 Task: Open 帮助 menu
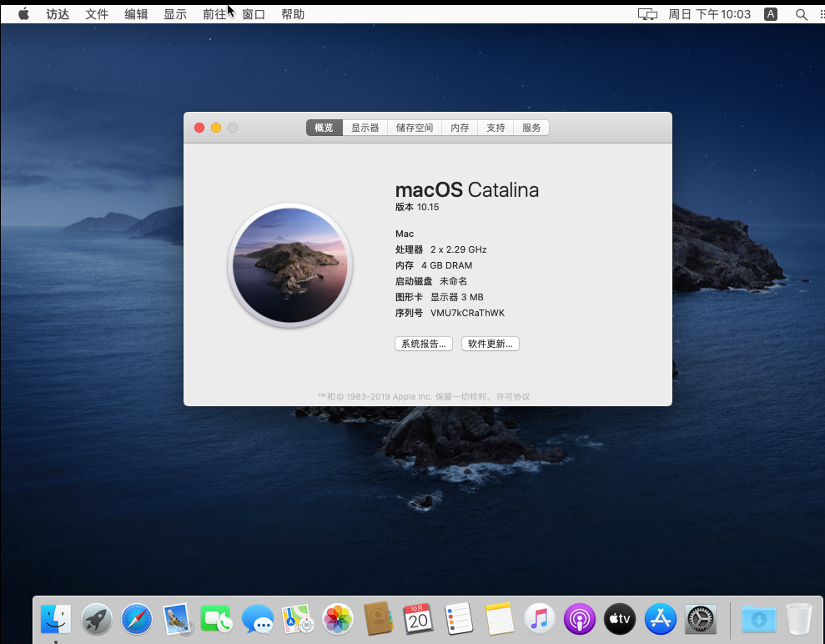(x=293, y=14)
